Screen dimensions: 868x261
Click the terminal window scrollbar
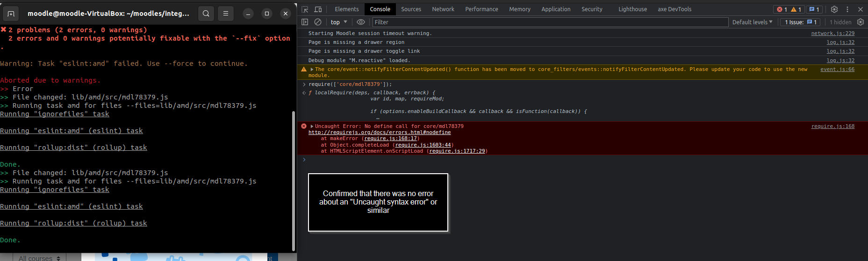[x=294, y=181]
